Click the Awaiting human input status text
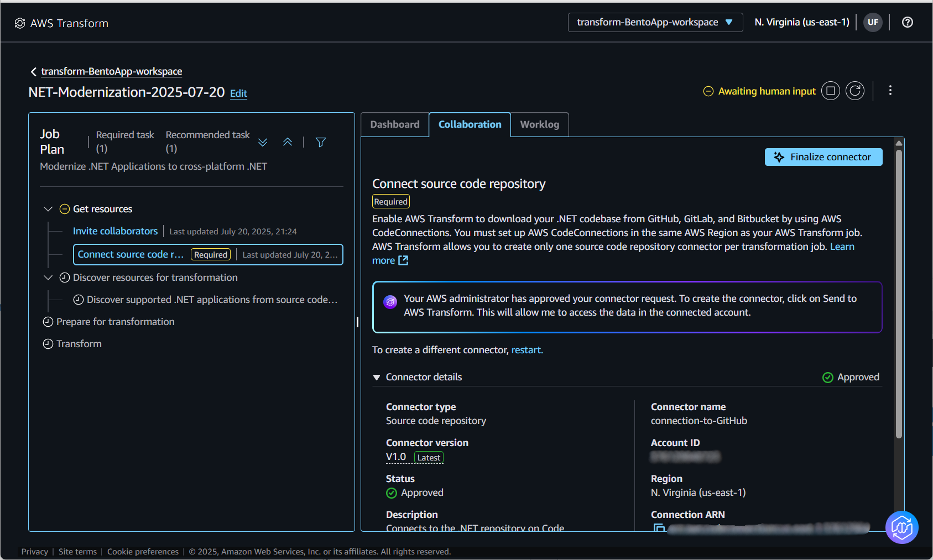Image resolution: width=933 pixels, height=560 pixels. (767, 91)
